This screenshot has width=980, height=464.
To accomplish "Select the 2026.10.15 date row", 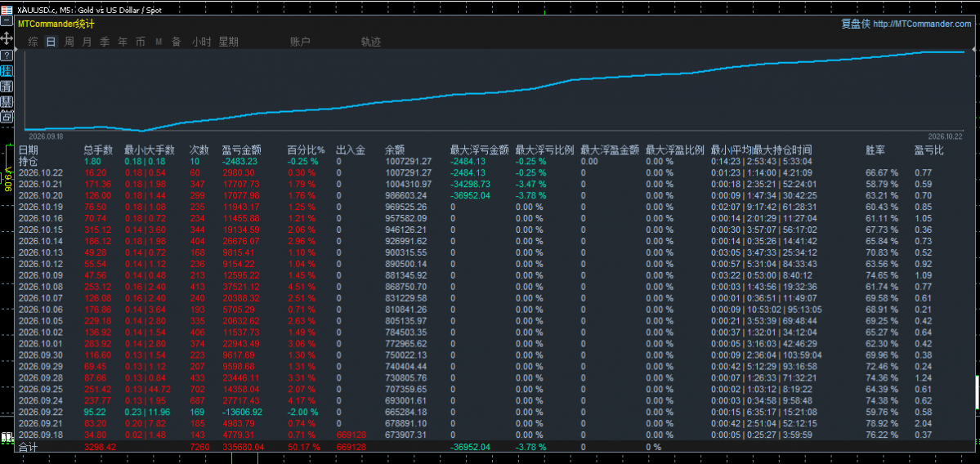I will (x=494, y=230).
